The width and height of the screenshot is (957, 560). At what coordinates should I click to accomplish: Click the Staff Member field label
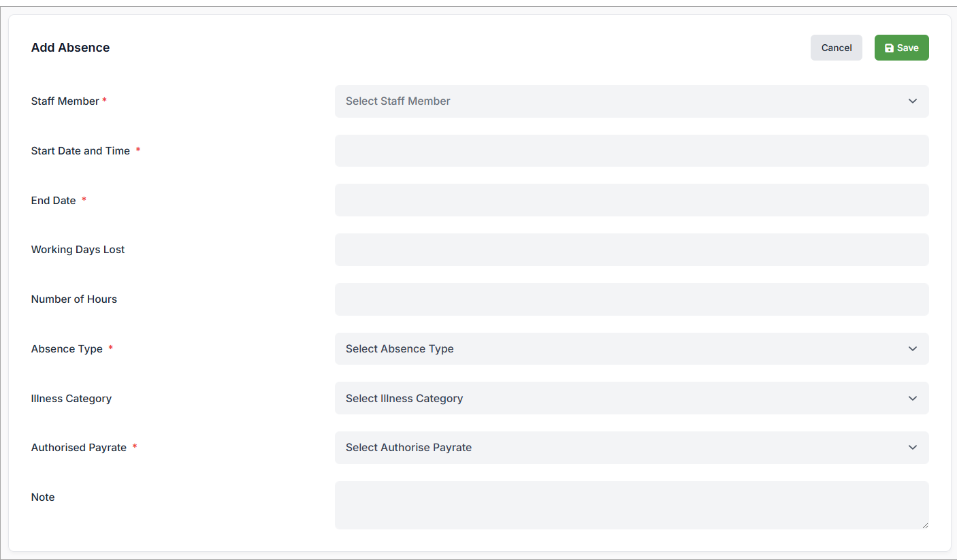click(x=64, y=101)
